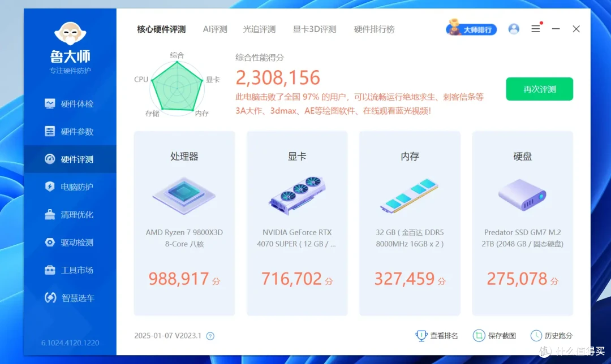Image resolution: width=611 pixels, height=364 pixels.
Task: Click the 清理优化 broom icon
Action: tap(50, 215)
